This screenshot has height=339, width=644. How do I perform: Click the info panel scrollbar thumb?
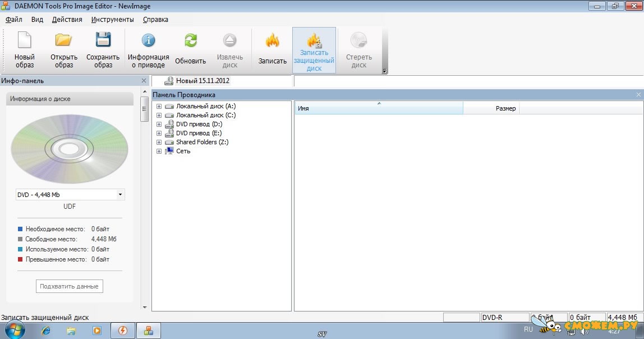[144, 109]
